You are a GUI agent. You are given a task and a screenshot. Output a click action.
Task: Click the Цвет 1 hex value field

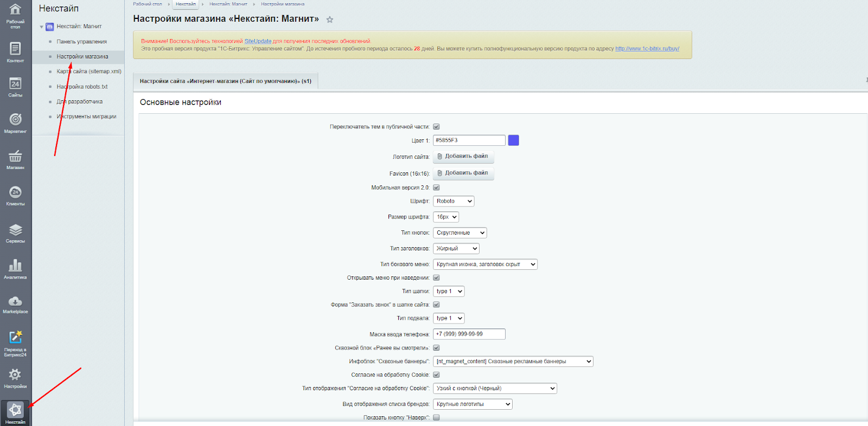tap(469, 140)
